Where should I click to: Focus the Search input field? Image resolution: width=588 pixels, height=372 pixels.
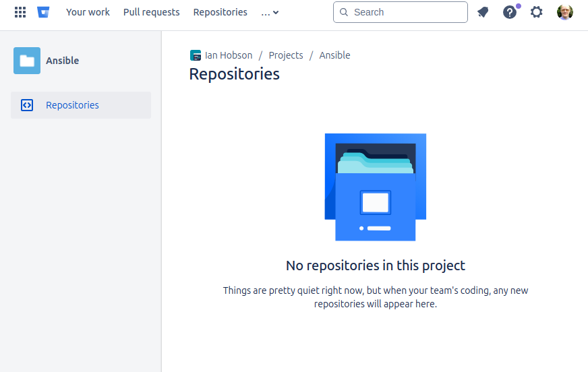401,12
